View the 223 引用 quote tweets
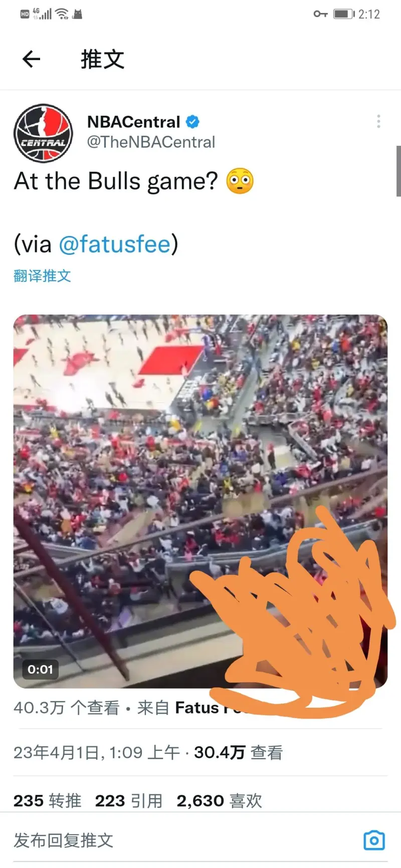 [x=129, y=800]
